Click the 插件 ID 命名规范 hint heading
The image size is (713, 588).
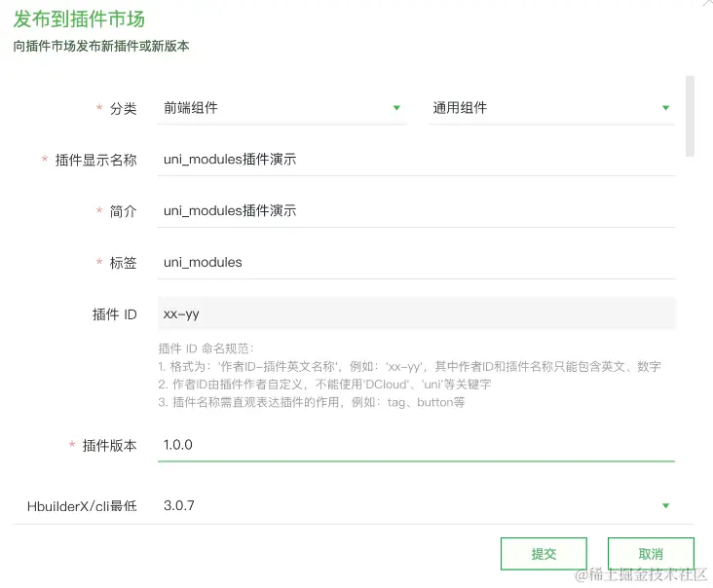click(206, 349)
